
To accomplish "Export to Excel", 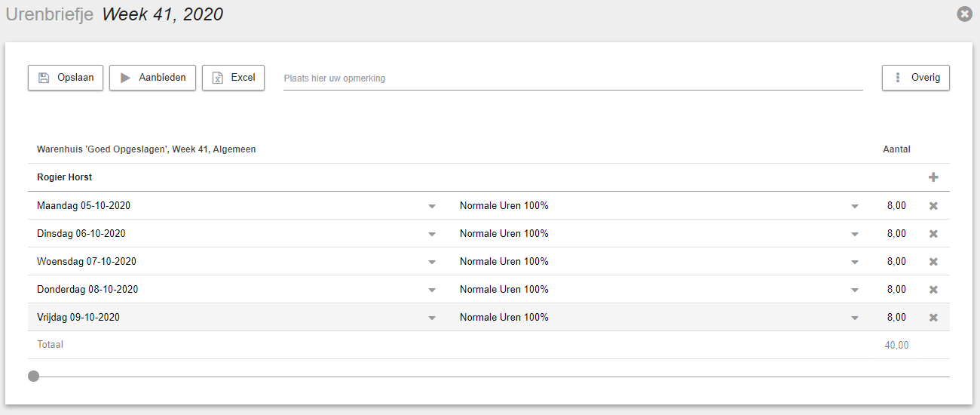I will tap(233, 78).
